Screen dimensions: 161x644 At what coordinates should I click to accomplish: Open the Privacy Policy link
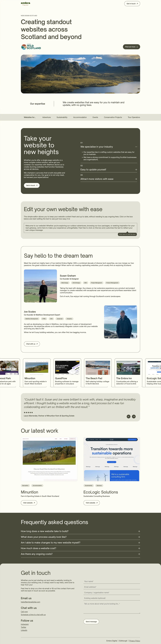135,641
